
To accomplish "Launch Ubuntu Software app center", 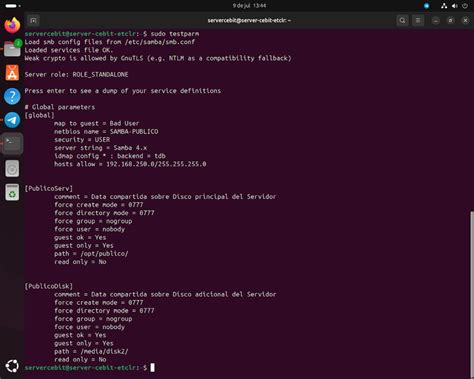I will click(12, 73).
